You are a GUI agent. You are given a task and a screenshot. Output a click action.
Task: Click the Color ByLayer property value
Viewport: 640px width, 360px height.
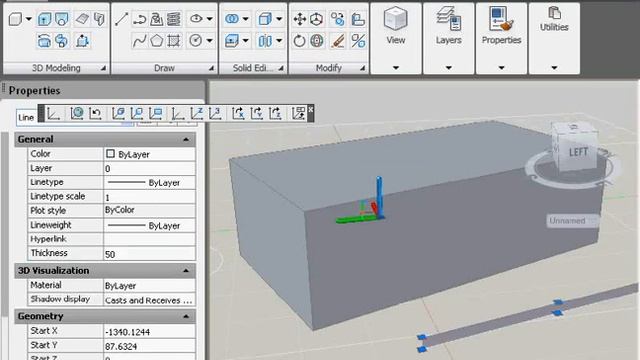click(149, 154)
